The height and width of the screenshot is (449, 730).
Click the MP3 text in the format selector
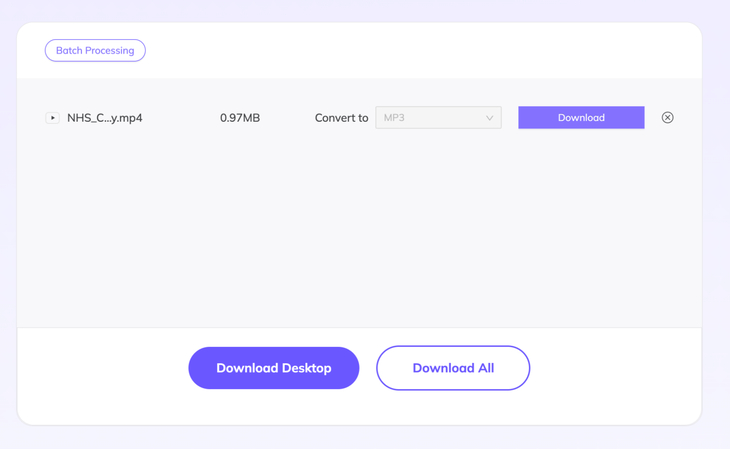point(395,118)
